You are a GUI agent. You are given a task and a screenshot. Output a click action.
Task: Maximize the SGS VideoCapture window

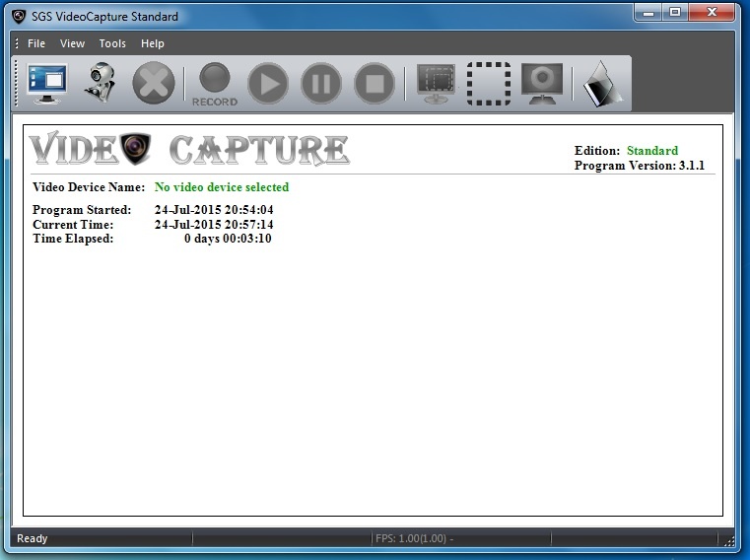click(x=674, y=13)
